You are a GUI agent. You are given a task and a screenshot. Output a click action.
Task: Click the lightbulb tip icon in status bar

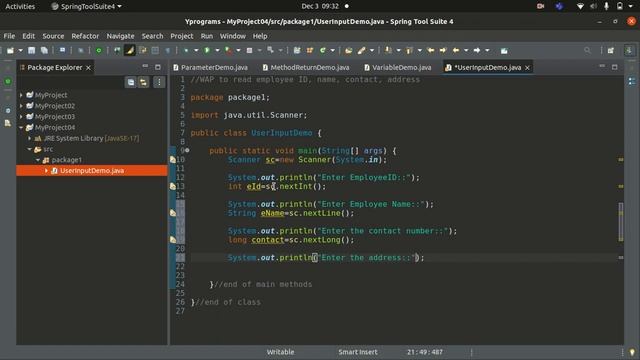coord(632,352)
